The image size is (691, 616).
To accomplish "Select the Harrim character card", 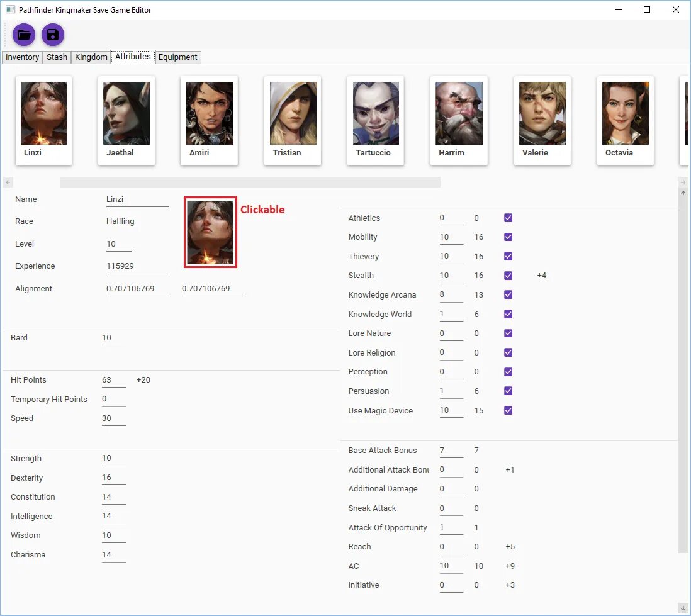I will coord(459,121).
